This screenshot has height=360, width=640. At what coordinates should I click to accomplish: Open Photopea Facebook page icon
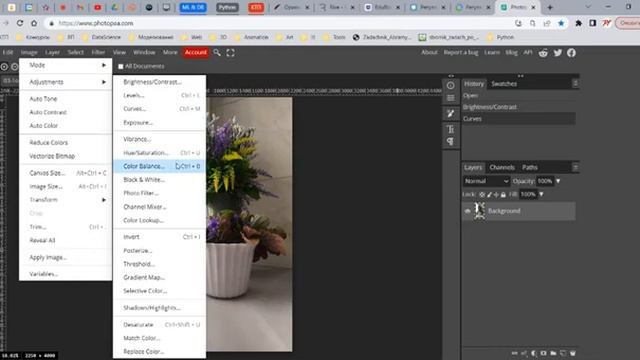(x=571, y=53)
